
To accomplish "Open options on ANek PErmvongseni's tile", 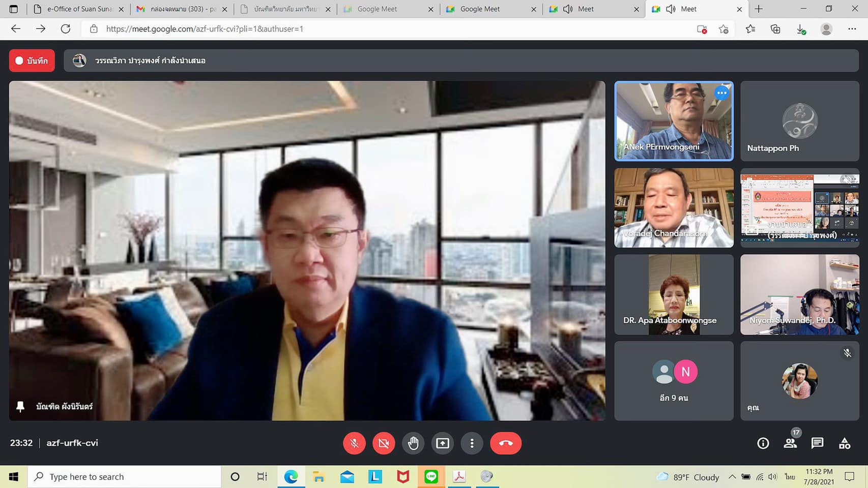I will pos(721,93).
